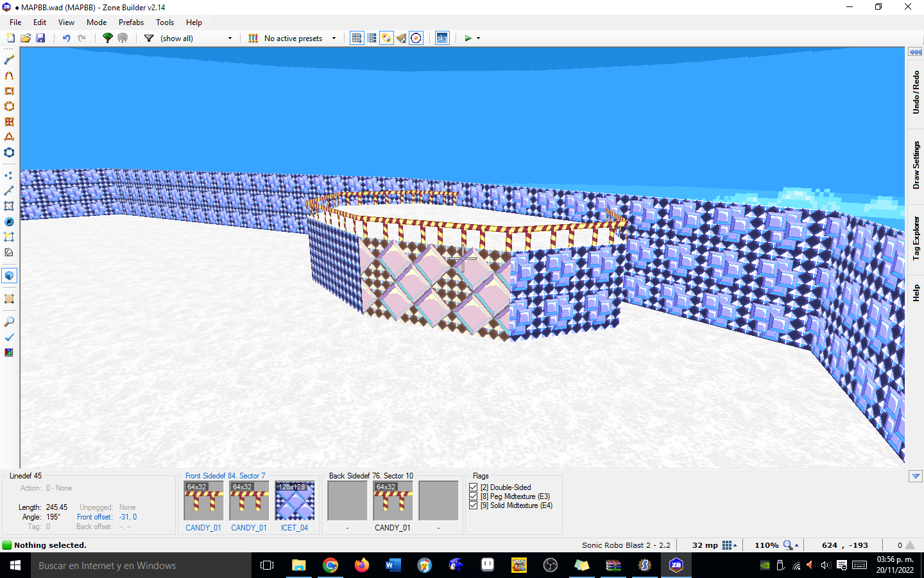The width and height of the screenshot is (924, 578).
Task: Switch to Sectors mode
Action: point(9,206)
